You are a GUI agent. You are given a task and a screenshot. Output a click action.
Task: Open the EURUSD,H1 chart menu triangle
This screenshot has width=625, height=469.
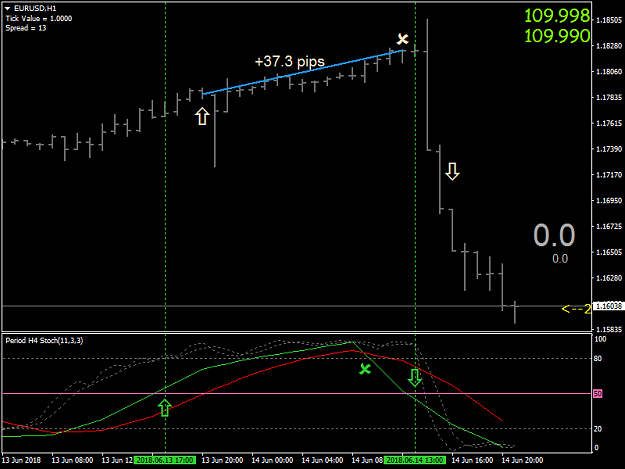tap(8, 8)
